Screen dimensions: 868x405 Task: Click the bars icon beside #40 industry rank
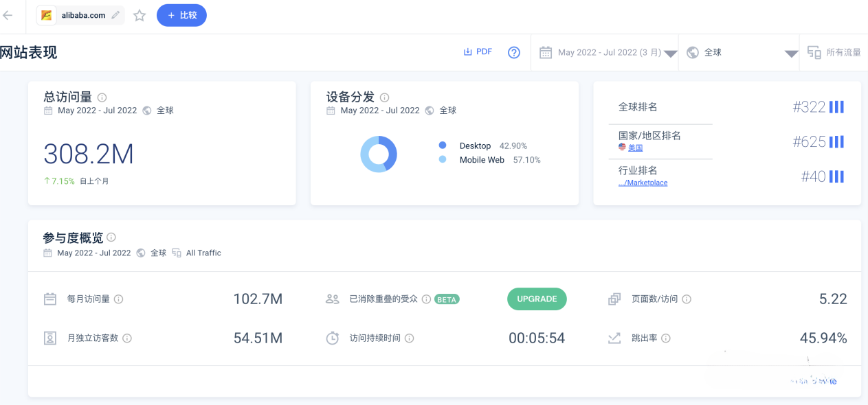[836, 176]
